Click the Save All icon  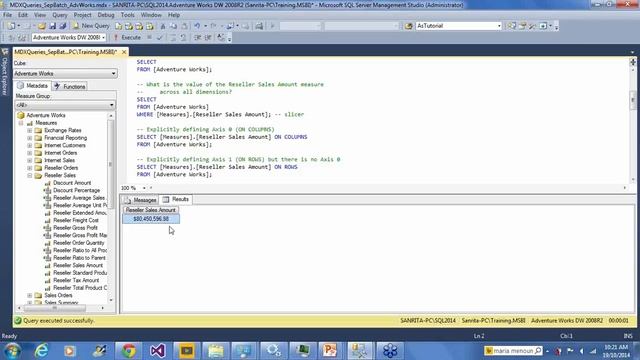pyautogui.click(x=62, y=26)
